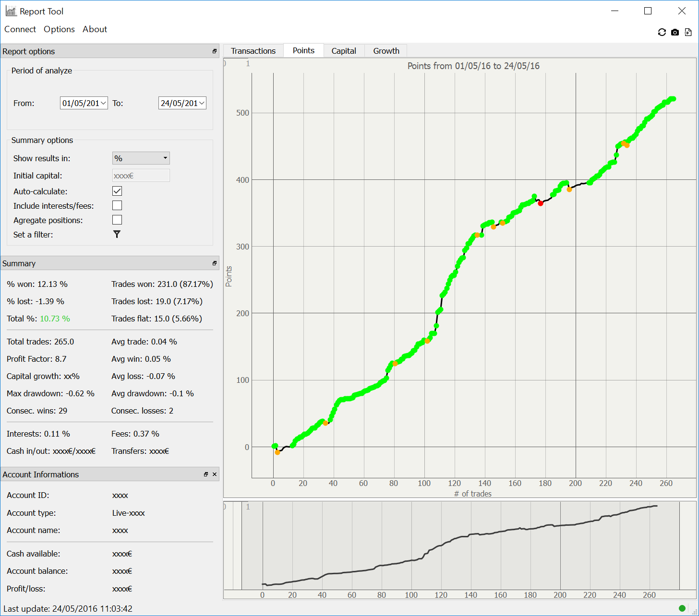Click the refresh icon in top-right toolbar
699x616 pixels.
pos(662,32)
